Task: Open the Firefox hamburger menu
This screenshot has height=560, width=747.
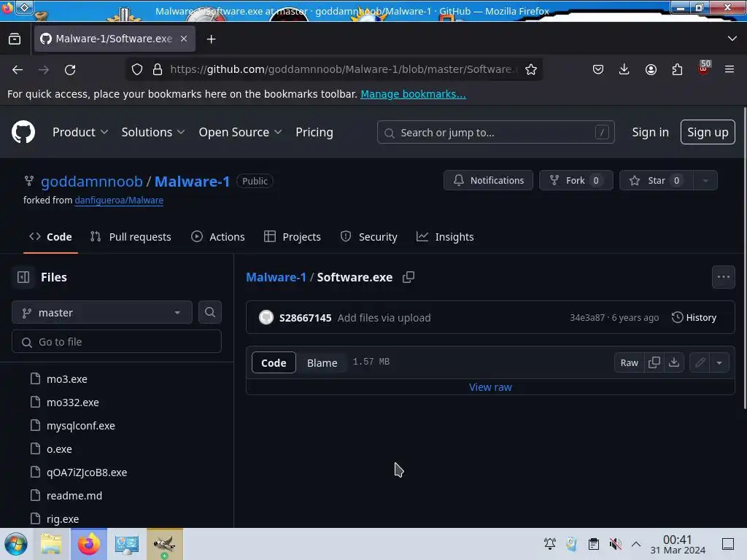Action: coord(729,69)
